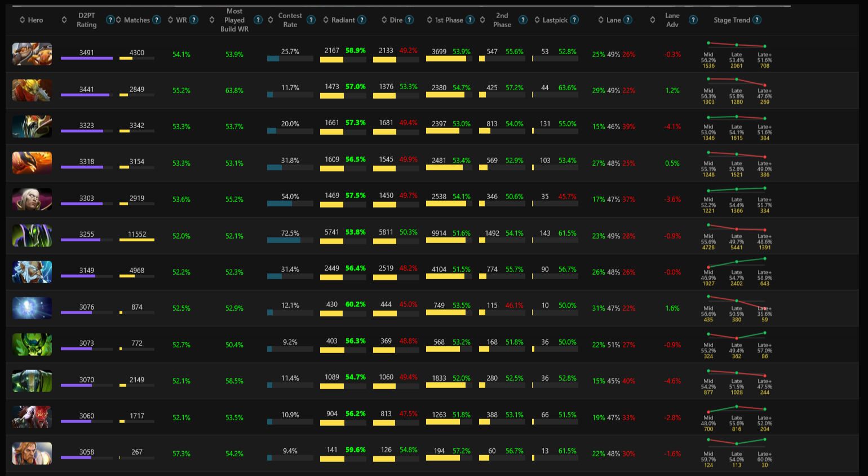
Task: Open hero portrait in the 3323 rating row
Action: (32, 126)
